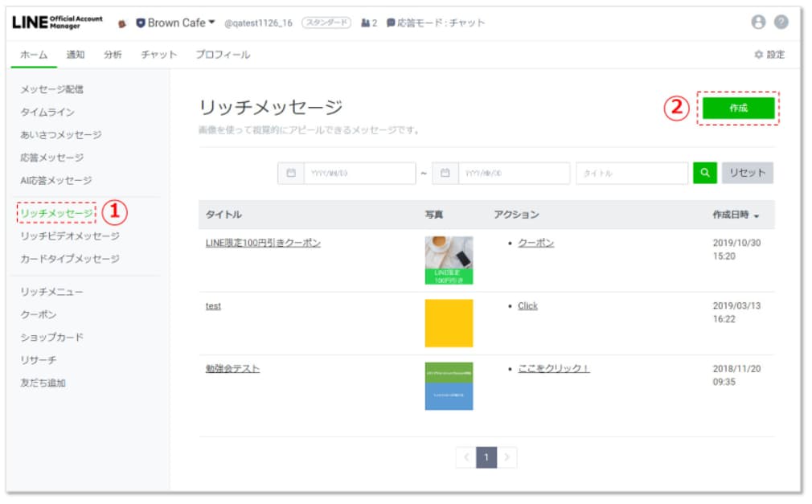Click the リセット button
812x504 pixels.
coord(747,173)
